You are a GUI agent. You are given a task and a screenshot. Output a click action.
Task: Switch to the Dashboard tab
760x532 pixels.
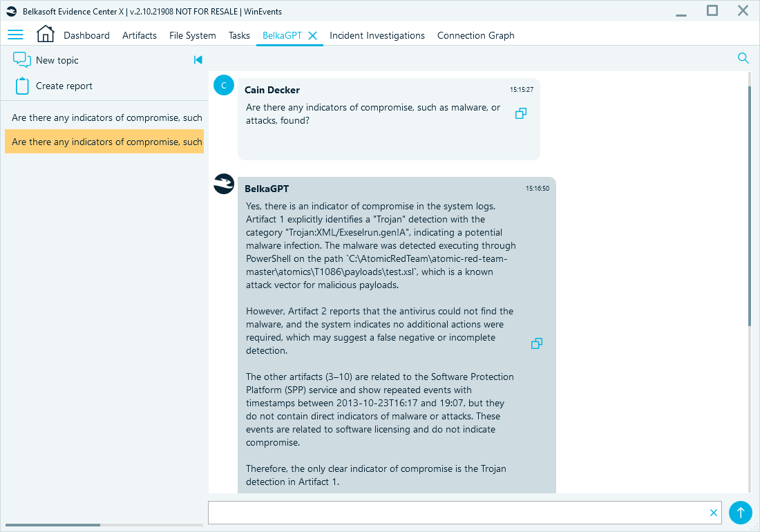(x=86, y=35)
